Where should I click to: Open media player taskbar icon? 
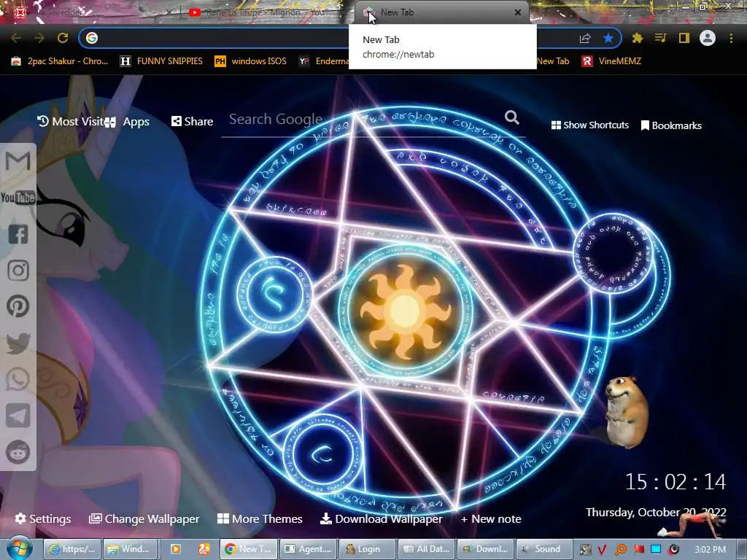[x=175, y=549]
